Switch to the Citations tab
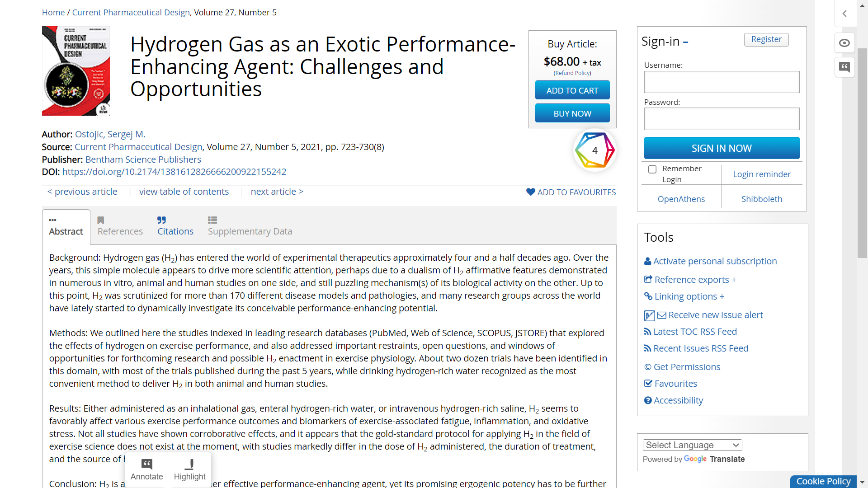This screenshot has height=488, width=868. coord(175,226)
